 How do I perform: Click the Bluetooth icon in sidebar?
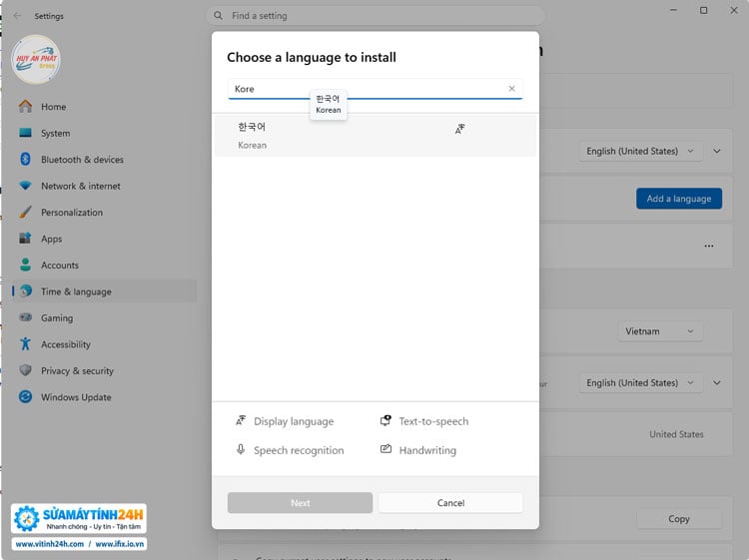25,159
